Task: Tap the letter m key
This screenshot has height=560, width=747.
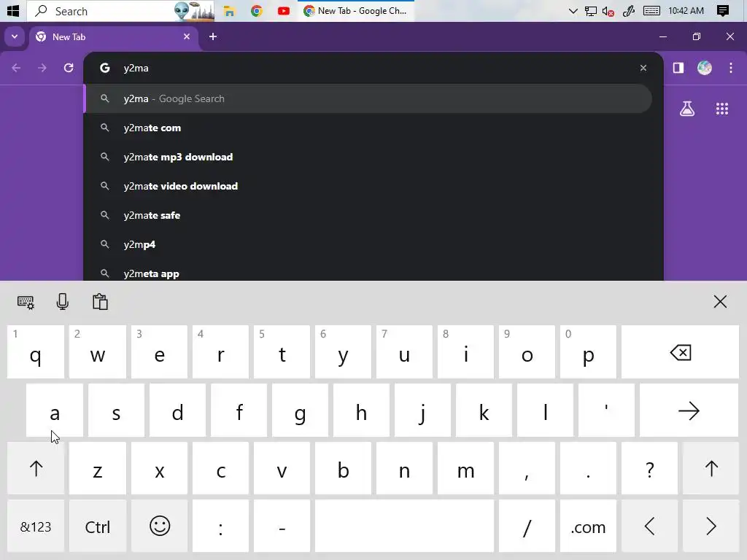Action: 465,469
